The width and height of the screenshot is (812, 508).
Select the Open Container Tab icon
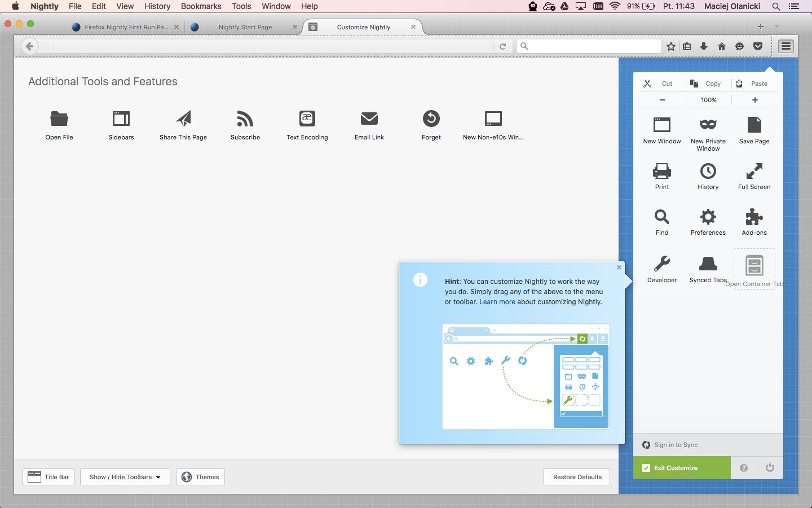pyautogui.click(x=754, y=265)
